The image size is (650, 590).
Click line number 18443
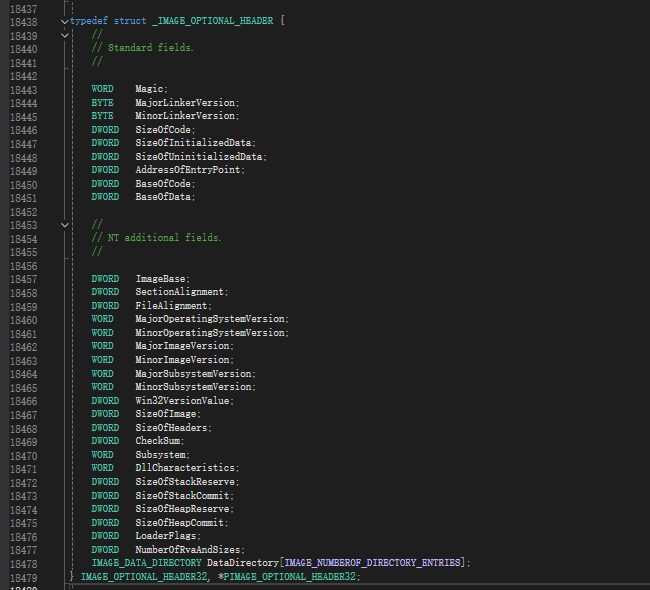[24, 90]
